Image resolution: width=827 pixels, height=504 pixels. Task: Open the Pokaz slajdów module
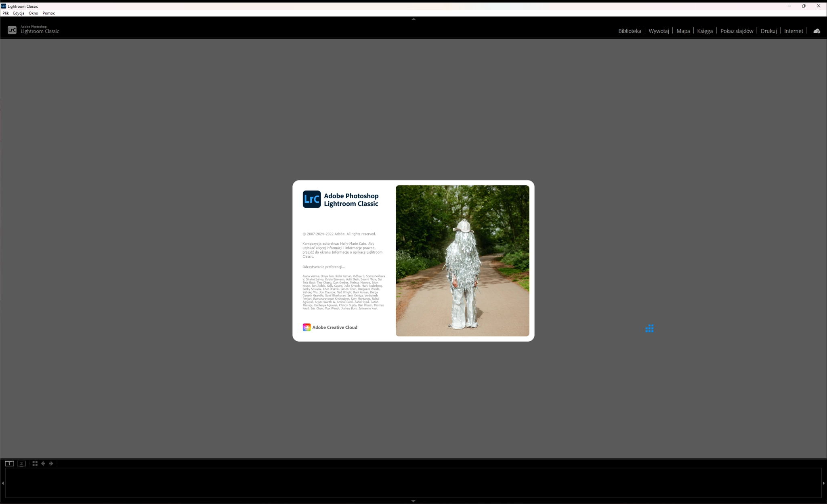737,31
